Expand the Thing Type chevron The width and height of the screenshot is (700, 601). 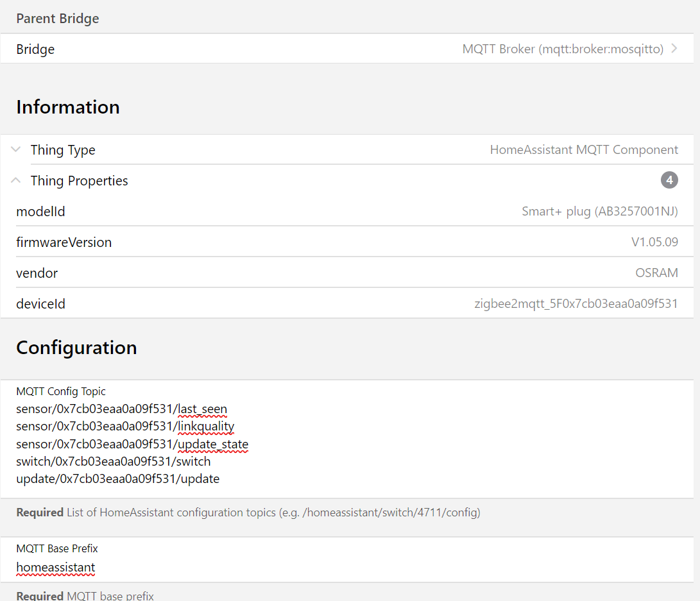pos(16,149)
